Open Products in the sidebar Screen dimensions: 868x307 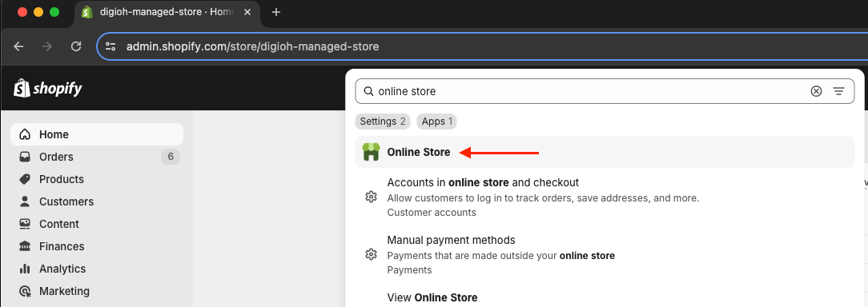(97, 179)
